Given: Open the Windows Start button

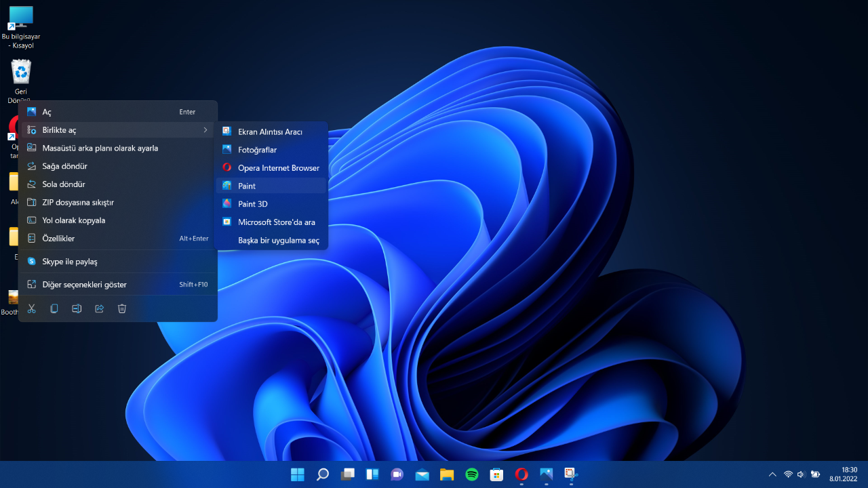Looking at the screenshot, I should (x=297, y=474).
